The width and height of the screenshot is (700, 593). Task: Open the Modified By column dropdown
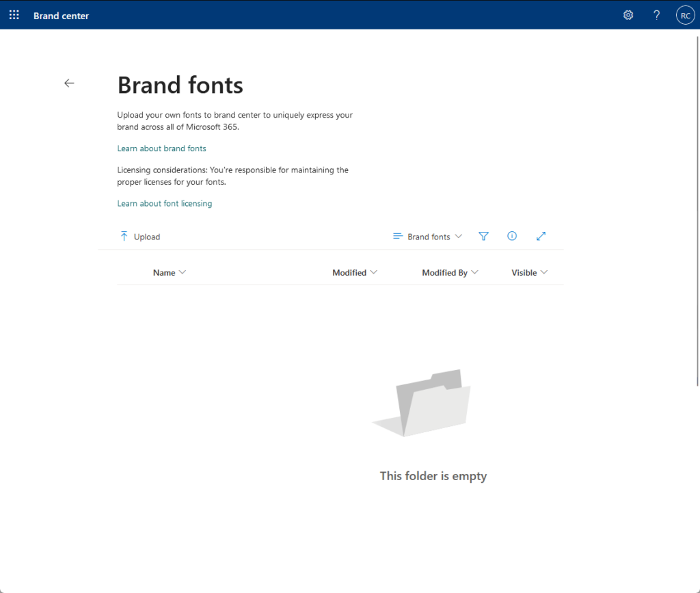coord(450,272)
